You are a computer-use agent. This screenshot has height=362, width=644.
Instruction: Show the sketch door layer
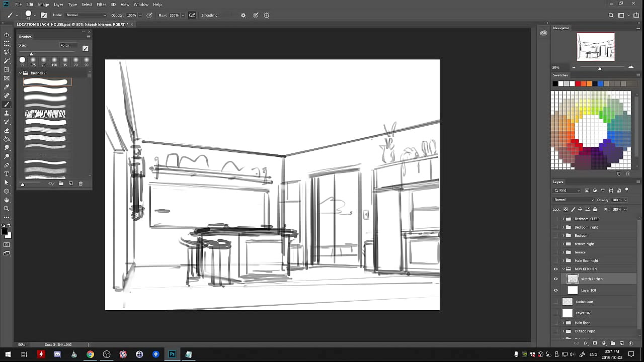coord(556,302)
